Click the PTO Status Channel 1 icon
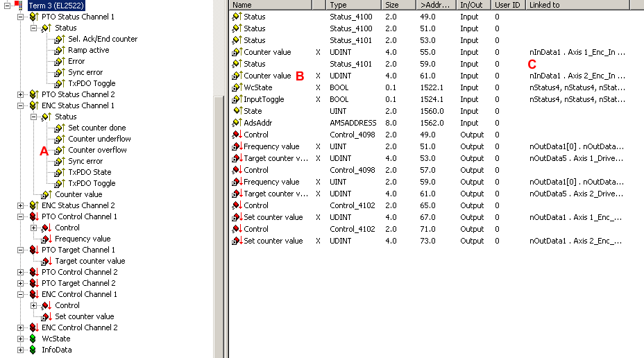The width and height of the screenshot is (644, 358). 34,17
